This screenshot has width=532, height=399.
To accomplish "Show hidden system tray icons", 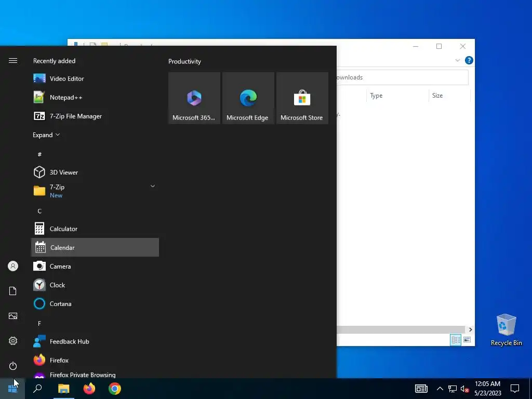I will (x=440, y=389).
